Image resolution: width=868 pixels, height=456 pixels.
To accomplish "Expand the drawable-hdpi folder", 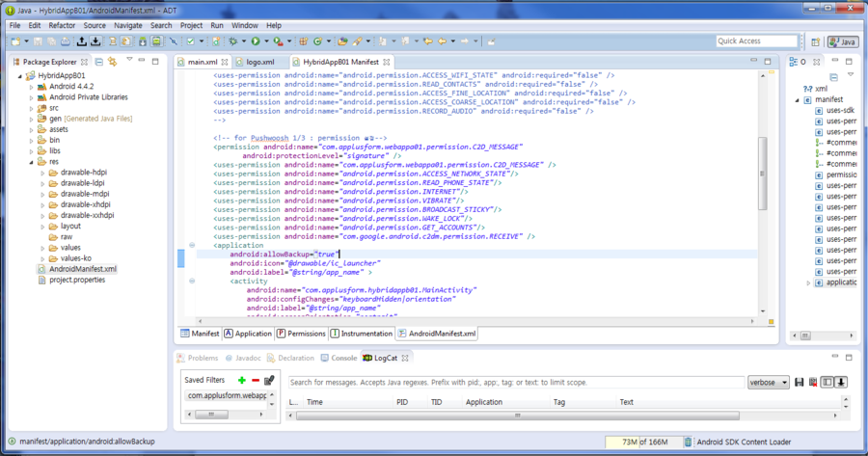I will (42, 174).
